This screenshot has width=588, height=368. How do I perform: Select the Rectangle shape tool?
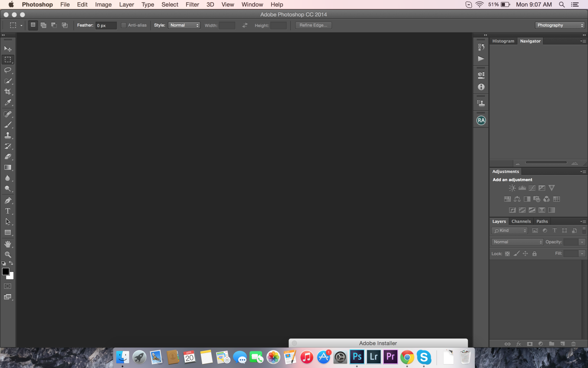[x=8, y=232]
